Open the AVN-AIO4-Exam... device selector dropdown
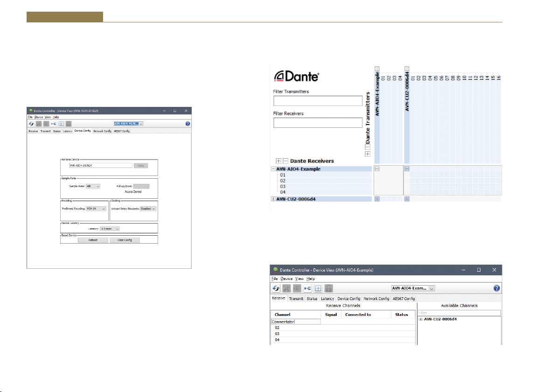 pyautogui.click(x=413, y=288)
